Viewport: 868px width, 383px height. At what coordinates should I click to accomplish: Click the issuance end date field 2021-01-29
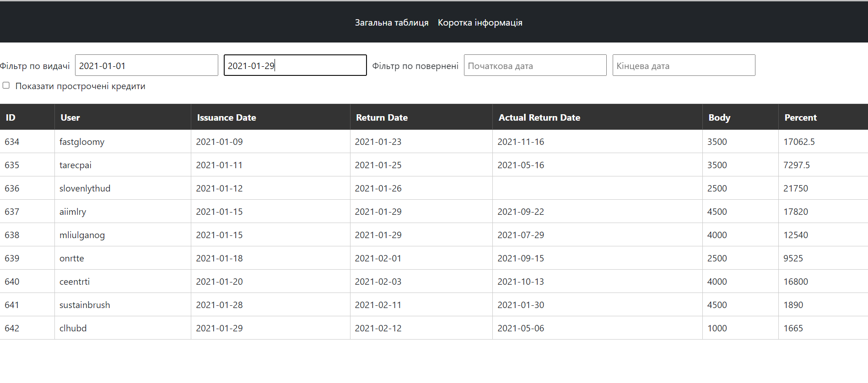point(295,65)
